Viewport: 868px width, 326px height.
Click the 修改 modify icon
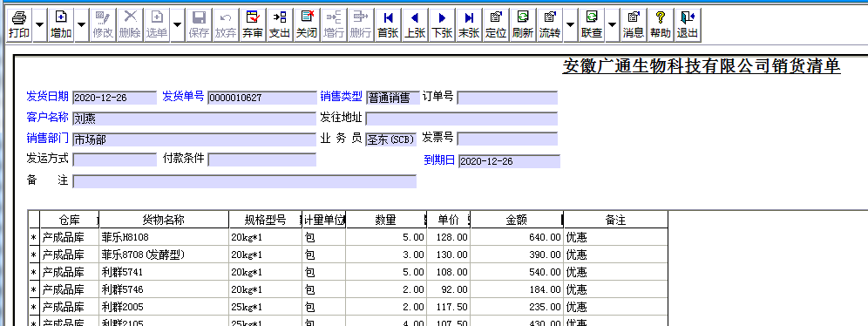[103, 25]
